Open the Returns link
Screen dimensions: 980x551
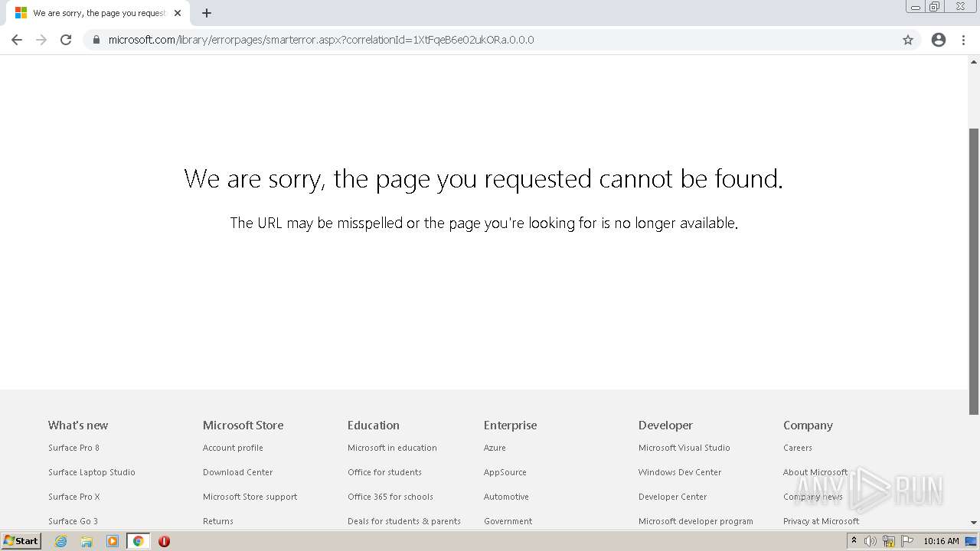tap(218, 521)
